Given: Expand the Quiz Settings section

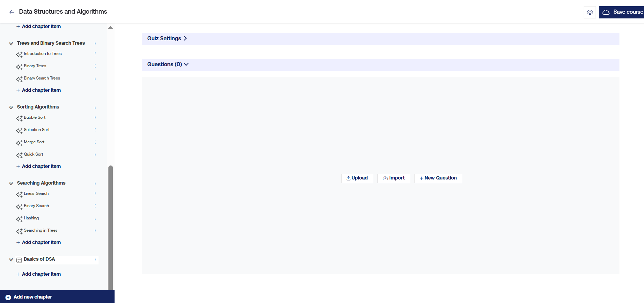Looking at the screenshot, I should [x=167, y=39].
